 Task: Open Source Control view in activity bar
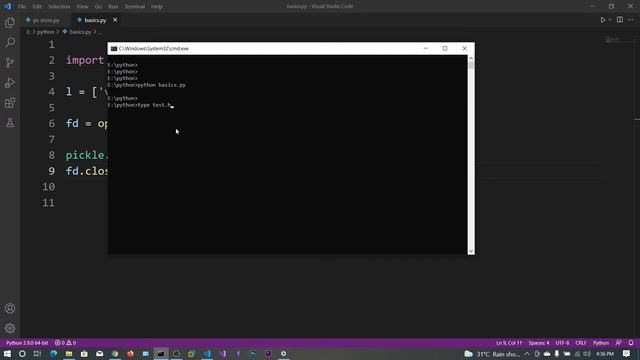[10, 62]
